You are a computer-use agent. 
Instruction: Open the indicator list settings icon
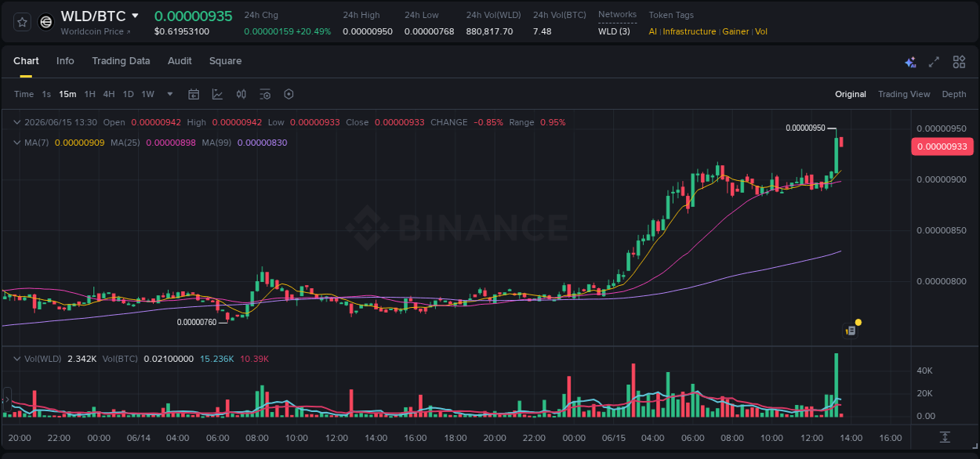(x=265, y=94)
